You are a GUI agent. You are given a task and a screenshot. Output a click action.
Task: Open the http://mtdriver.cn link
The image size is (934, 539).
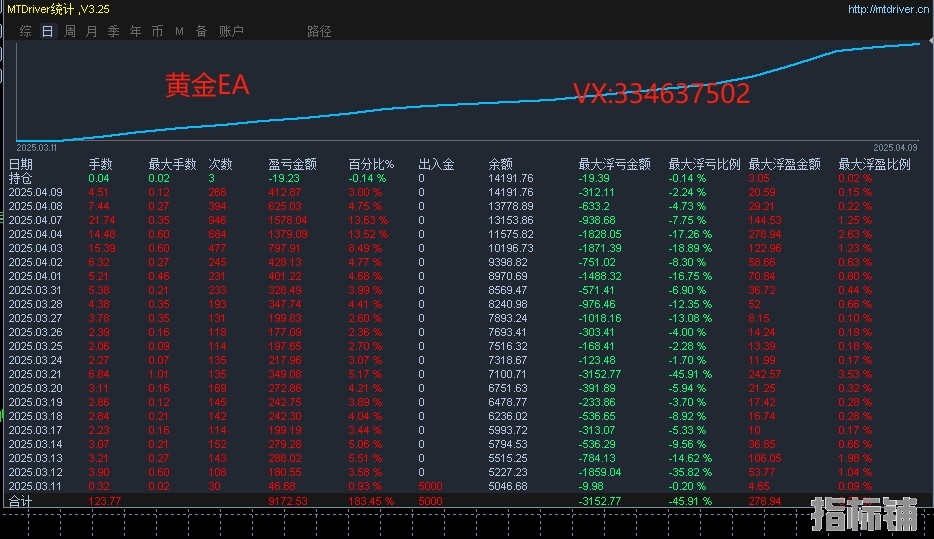coord(888,10)
